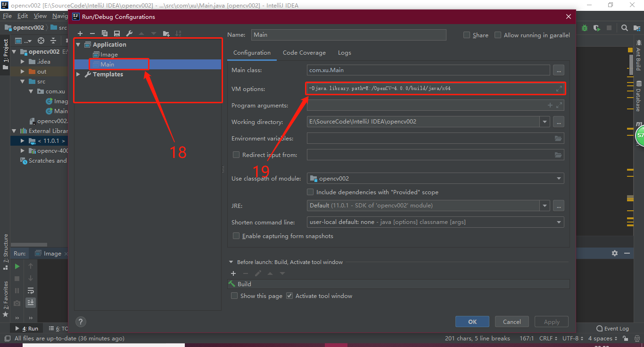Check Enable capturing form snapshots
644x347 pixels.
tap(236, 236)
